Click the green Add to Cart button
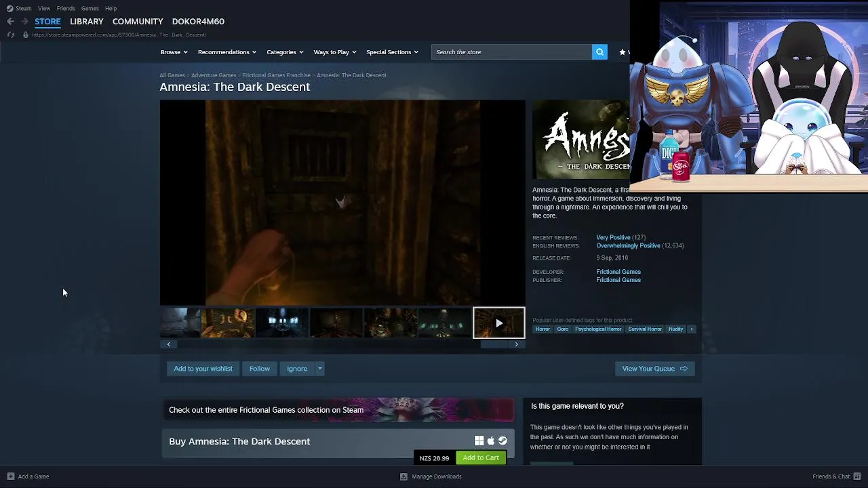This screenshot has width=868, height=488. pos(481,457)
